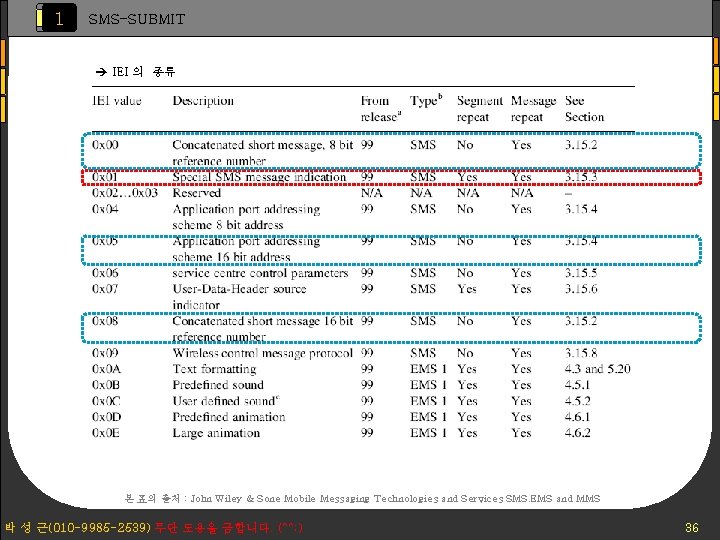The height and width of the screenshot is (540, 720).
Task: Select the IEI value 0x07
Action: [x=105, y=289]
